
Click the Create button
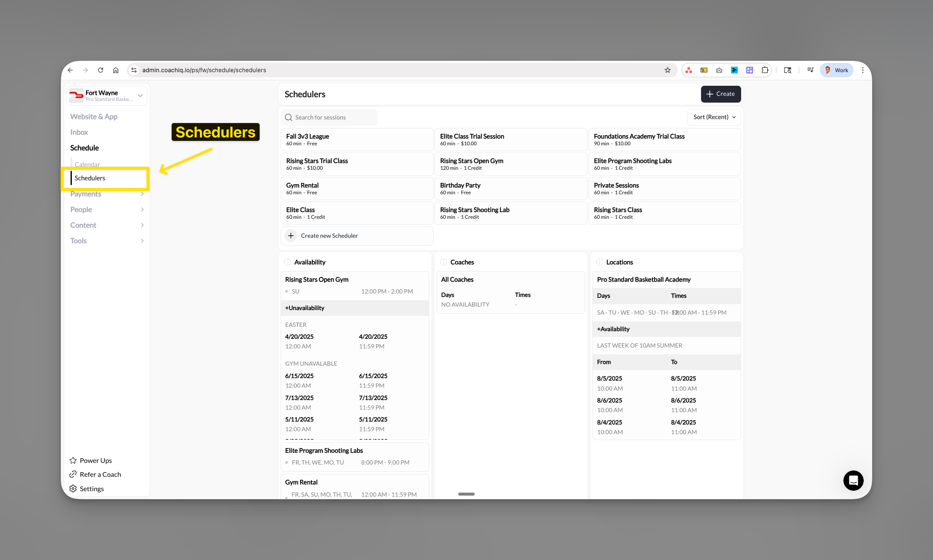point(721,94)
